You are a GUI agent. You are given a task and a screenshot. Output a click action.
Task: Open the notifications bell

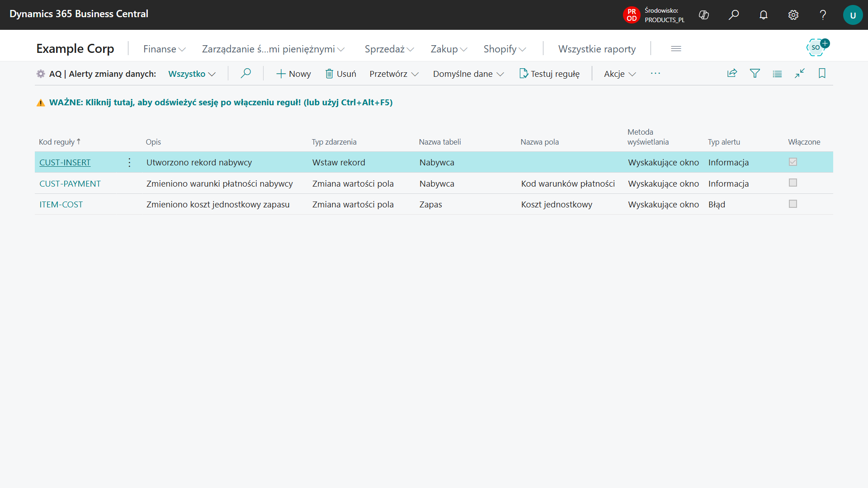point(764,15)
